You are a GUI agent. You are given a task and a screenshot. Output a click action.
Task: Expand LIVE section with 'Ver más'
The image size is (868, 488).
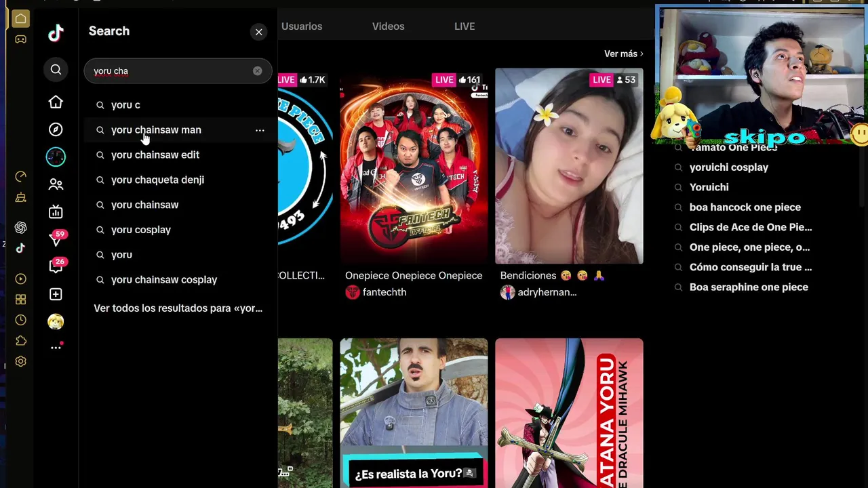tap(623, 54)
